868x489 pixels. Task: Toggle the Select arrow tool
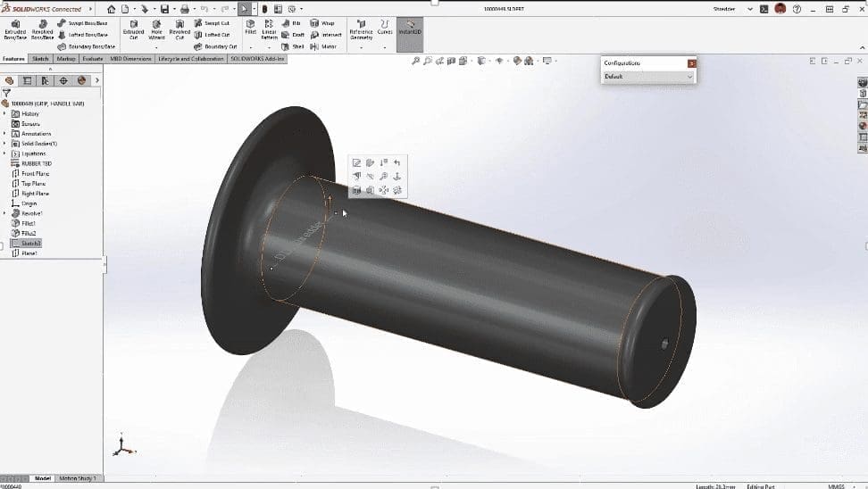pyautogui.click(x=244, y=9)
